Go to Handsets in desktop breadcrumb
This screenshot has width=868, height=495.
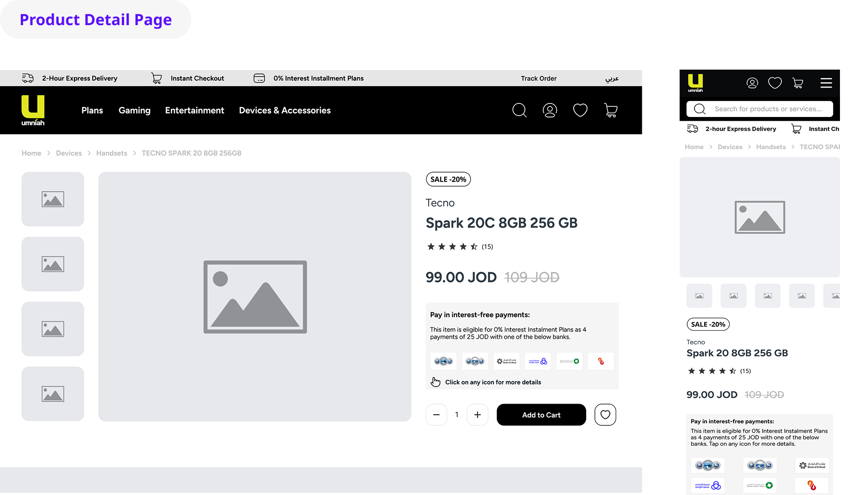112,153
